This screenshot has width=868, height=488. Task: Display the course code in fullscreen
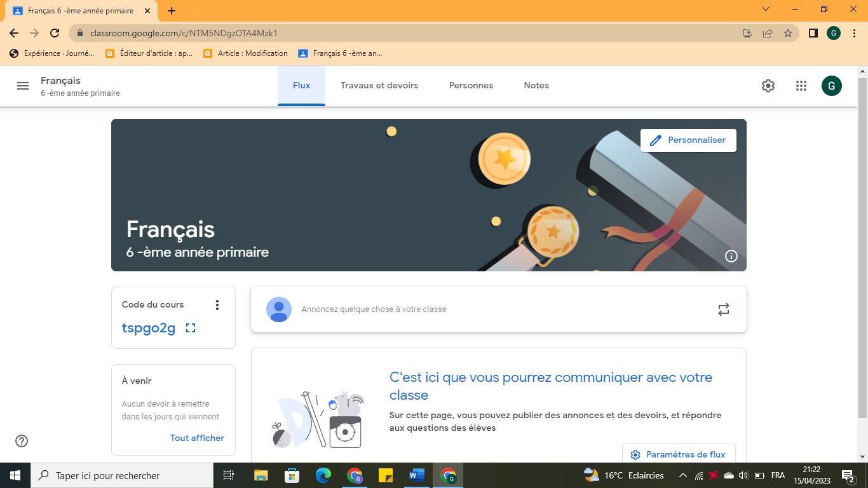(x=191, y=328)
